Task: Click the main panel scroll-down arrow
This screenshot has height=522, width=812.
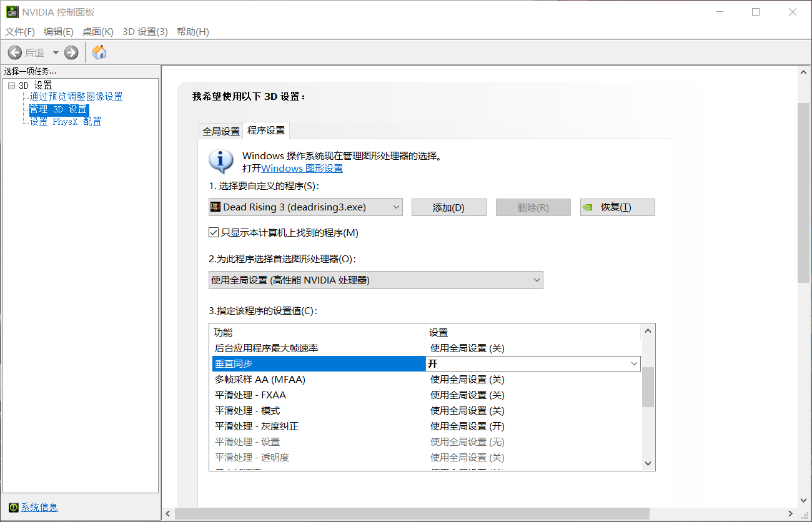Action: click(x=805, y=500)
